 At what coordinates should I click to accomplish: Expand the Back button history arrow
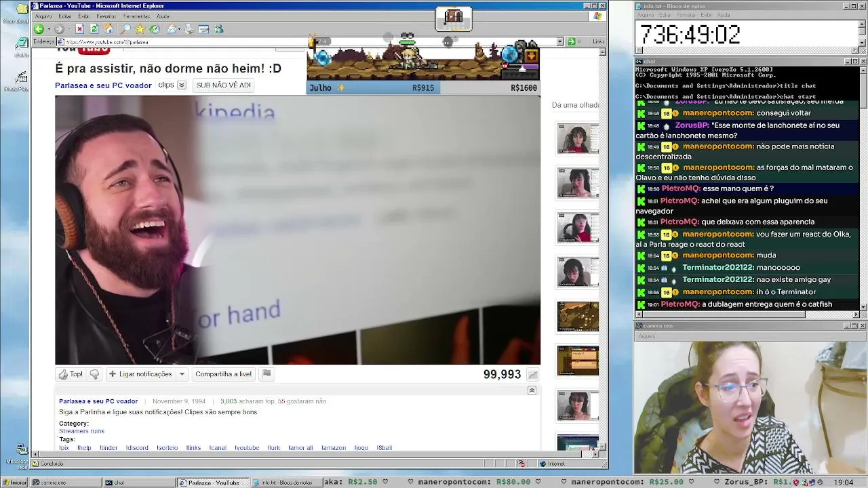48,29
